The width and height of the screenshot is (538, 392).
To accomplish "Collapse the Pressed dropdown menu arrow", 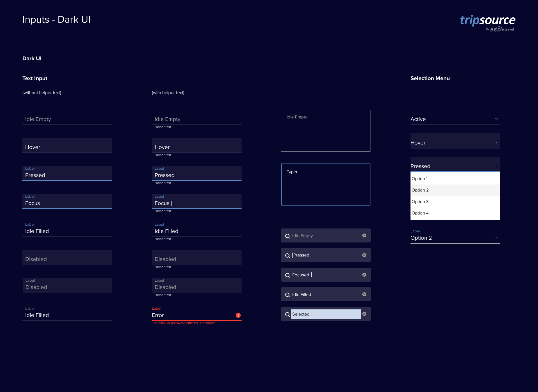I will tap(497, 166).
